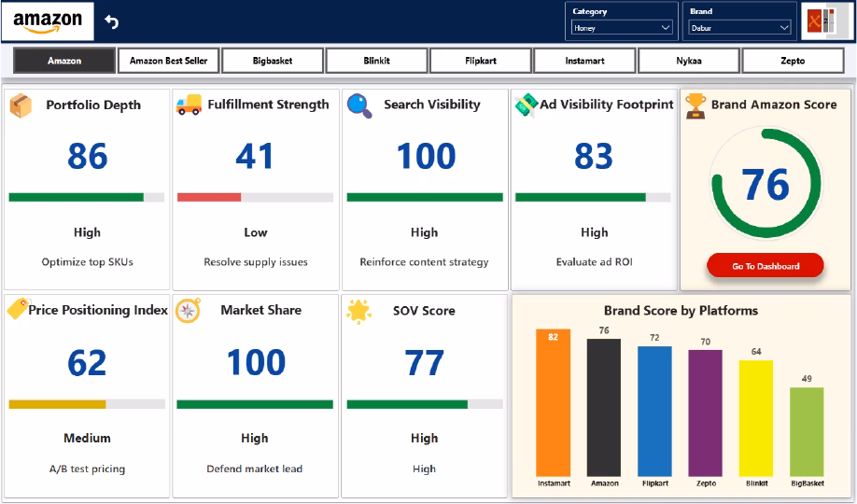Click the black Amazon chart bar
This screenshot has height=504, width=857.
(x=604, y=407)
